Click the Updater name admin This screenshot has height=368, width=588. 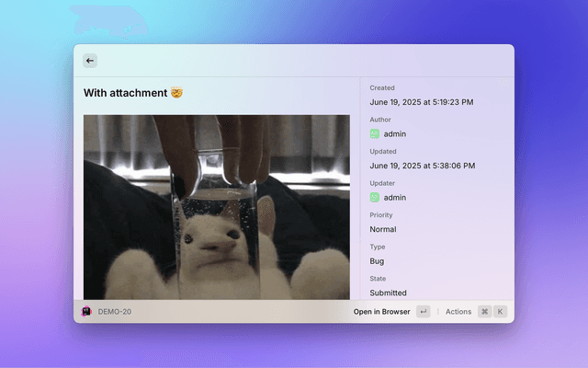[x=395, y=197]
